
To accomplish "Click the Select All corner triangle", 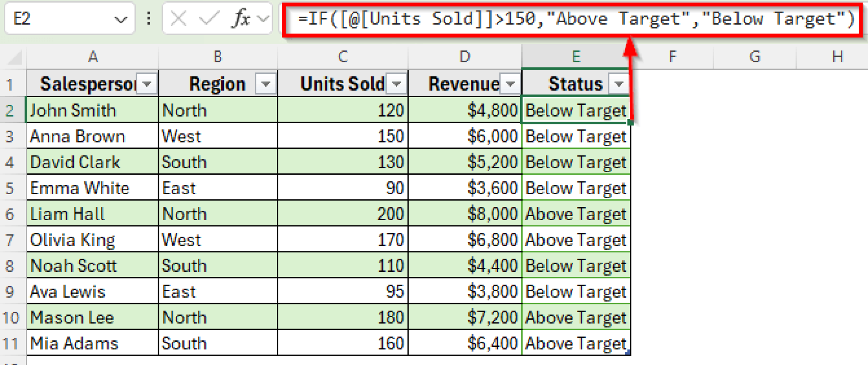I will pyautogui.click(x=15, y=57).
